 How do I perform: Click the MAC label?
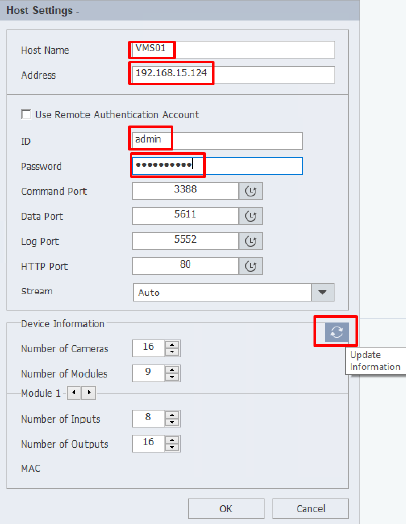tap(31, 469)
